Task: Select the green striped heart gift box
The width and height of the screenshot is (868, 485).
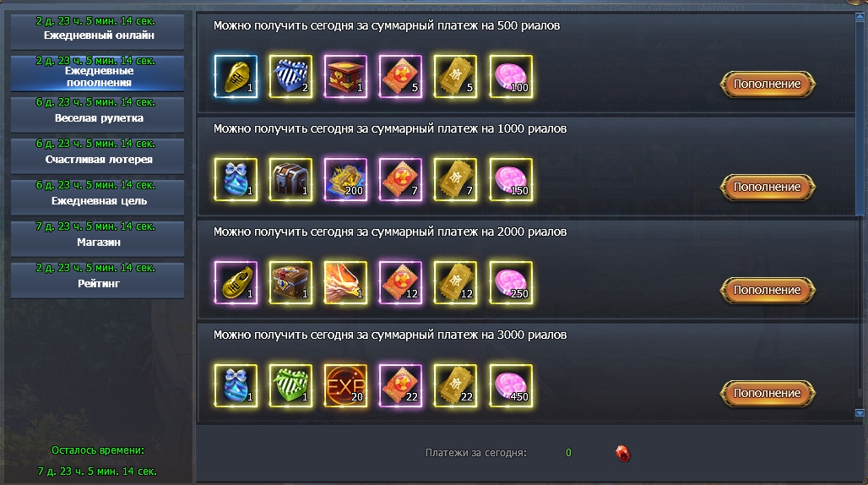Action: coord(290,385)
